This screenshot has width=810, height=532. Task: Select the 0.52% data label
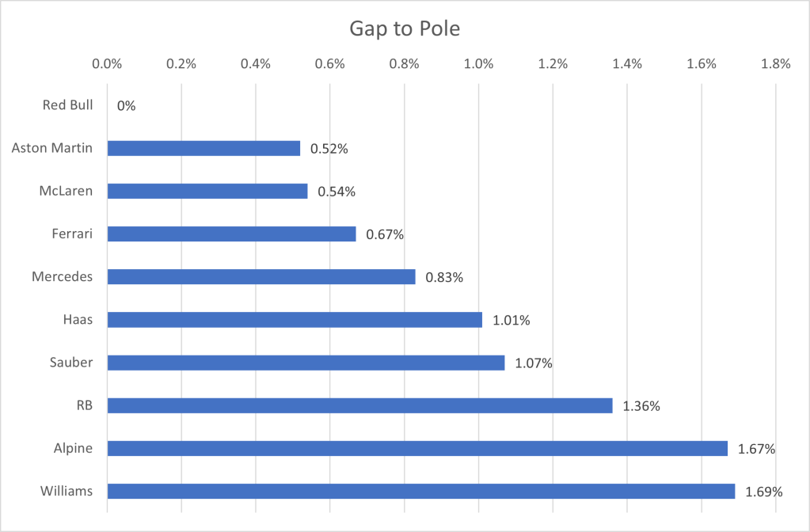(x=329, y=149)
